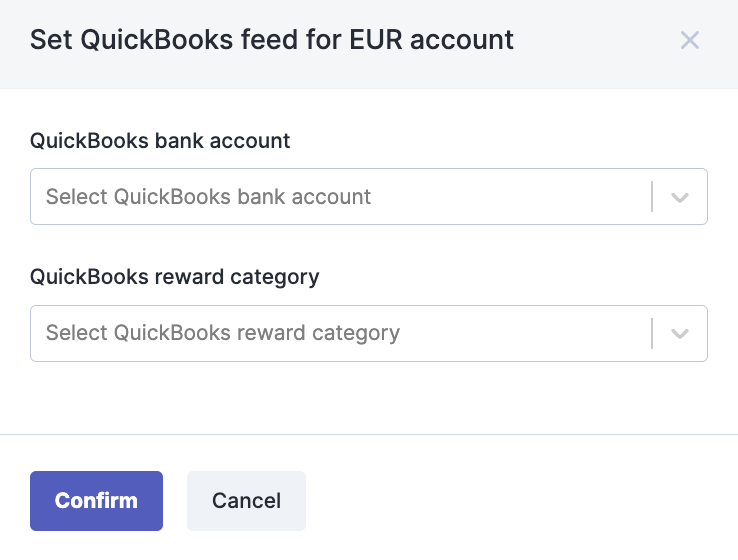The width and height of the screenshot is (738, 560).
Task: Open the QuickBooks bank account dropdown
Action: point(368,197)
